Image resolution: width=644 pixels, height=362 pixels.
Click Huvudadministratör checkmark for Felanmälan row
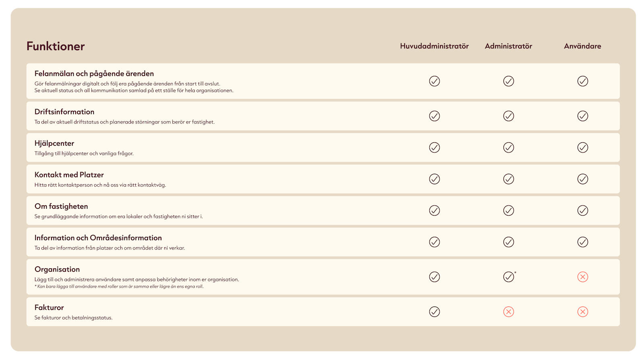[x=434, y=81]
